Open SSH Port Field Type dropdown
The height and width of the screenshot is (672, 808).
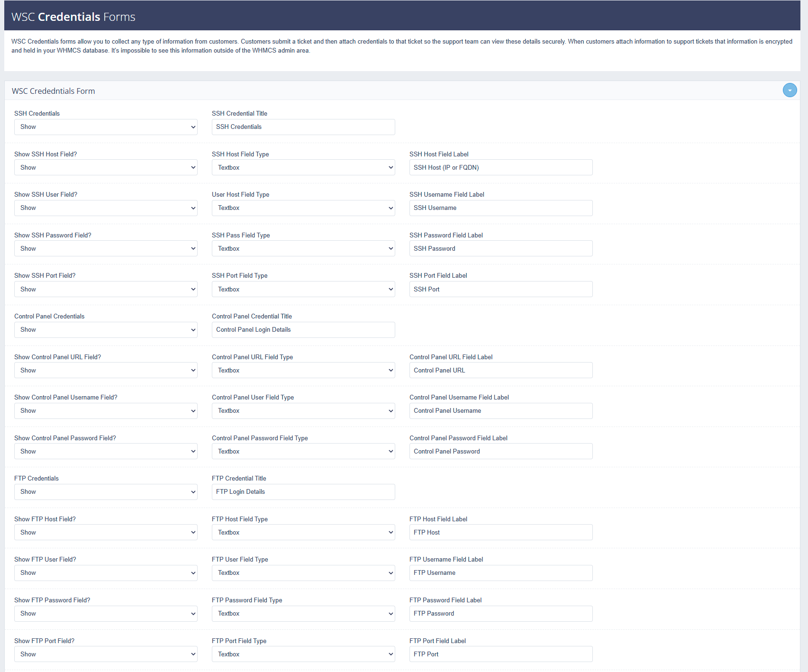pos(303,289)
